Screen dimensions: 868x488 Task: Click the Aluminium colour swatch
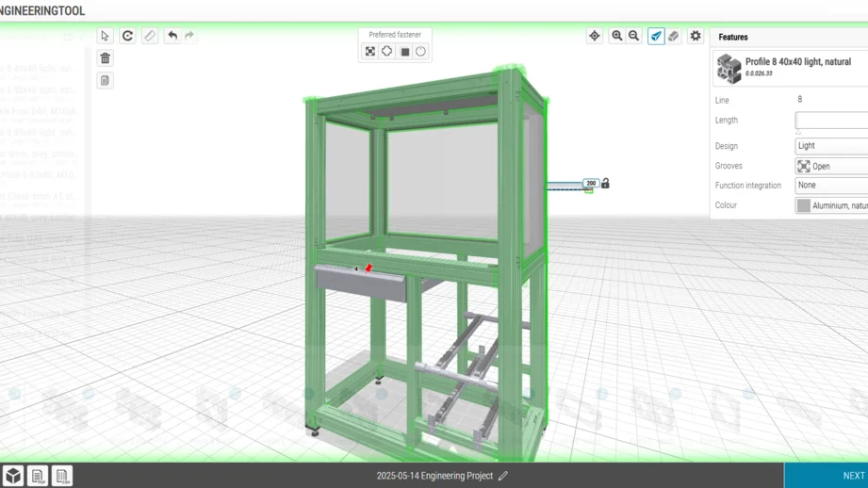(x=803, y=205)
